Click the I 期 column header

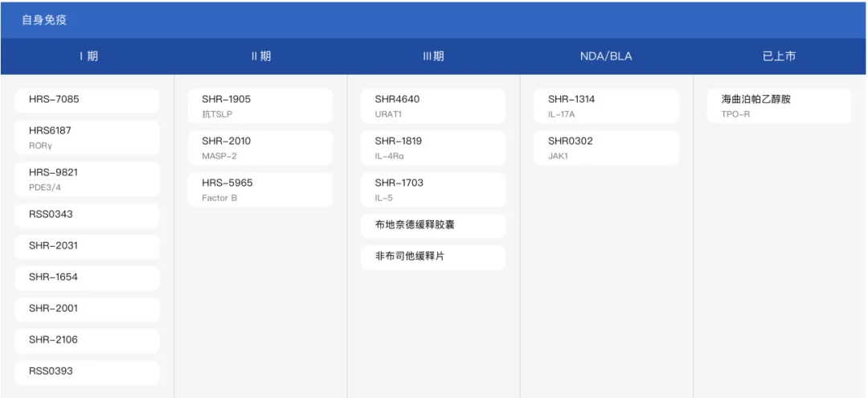coord(88,56)
